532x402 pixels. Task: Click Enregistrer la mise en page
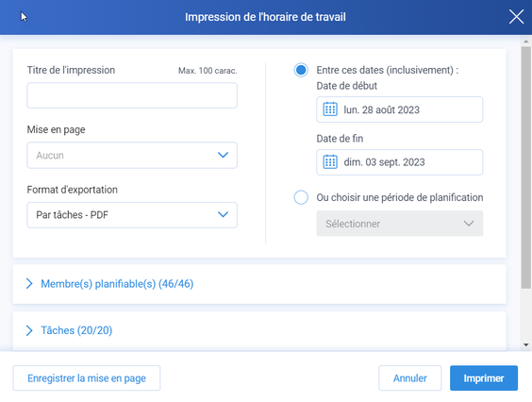(x=87, y=377)
